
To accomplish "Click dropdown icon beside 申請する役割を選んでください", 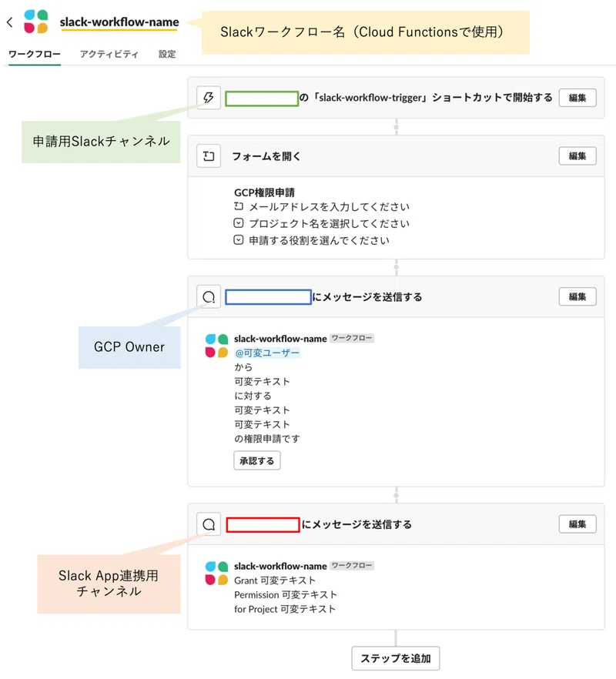I will pyautogui.click(x=238, y=240).
